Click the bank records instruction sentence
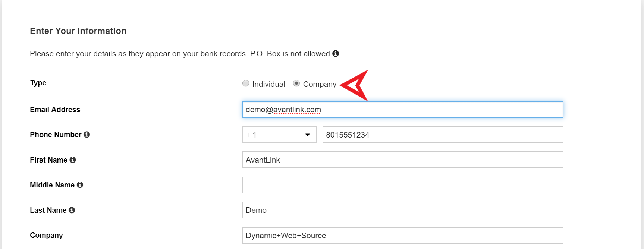This screenshot has width=644, height=249. coord(180,54)
